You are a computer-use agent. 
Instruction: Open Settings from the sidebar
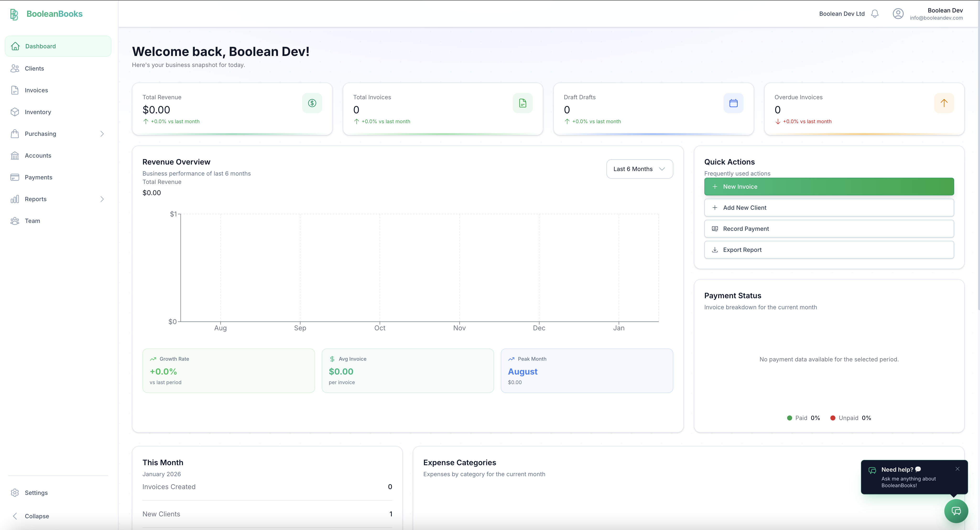pyautogui.click(x=36, y=493)
